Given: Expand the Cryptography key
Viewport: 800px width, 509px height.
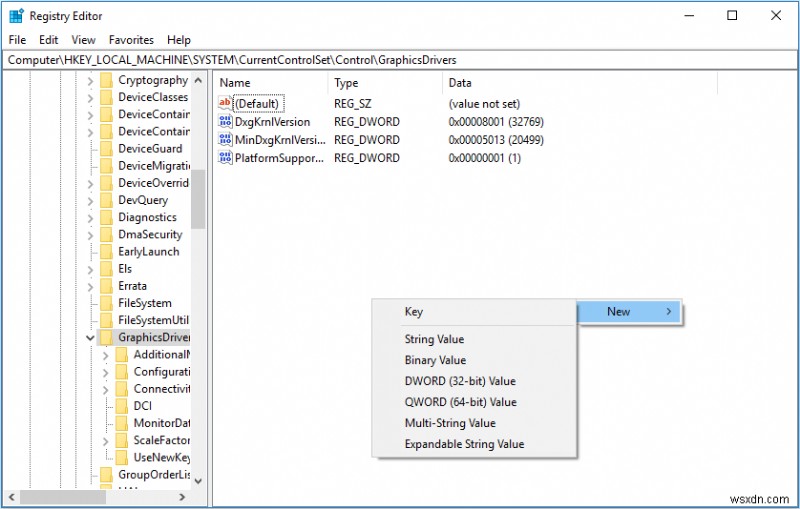Looking at the screenshot, I should coord(90,81).
